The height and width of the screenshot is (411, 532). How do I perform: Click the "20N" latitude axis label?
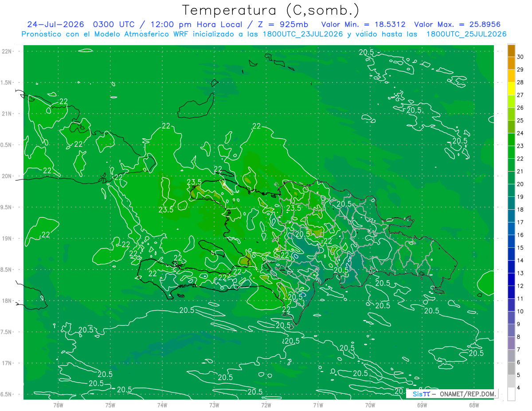[x=7, y=176]
